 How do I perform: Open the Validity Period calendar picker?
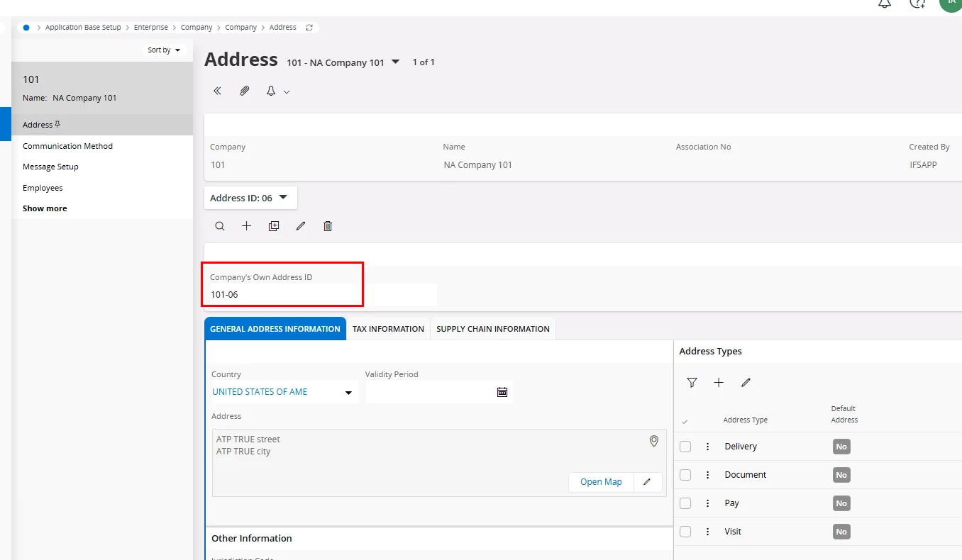click(502, 392)
